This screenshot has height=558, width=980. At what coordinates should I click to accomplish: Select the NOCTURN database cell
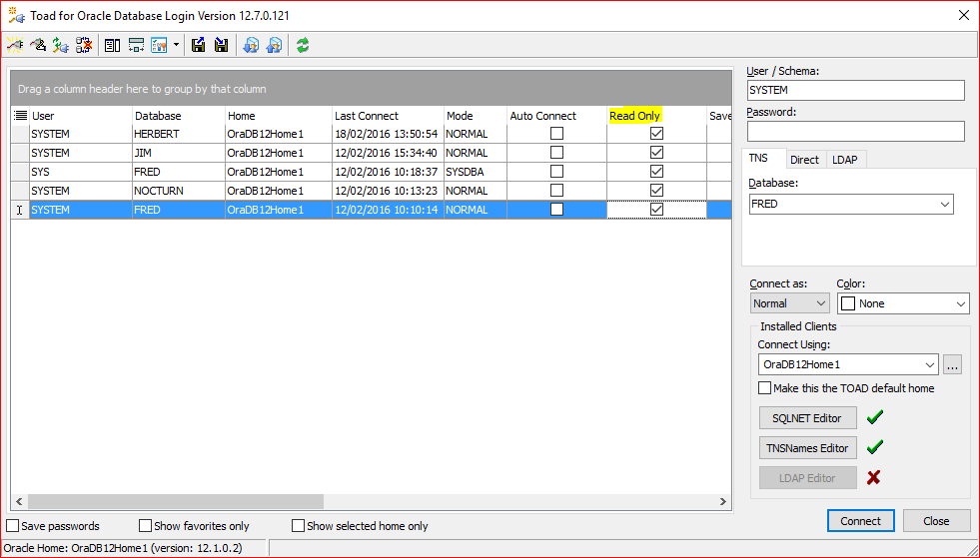tap(179, 191)
